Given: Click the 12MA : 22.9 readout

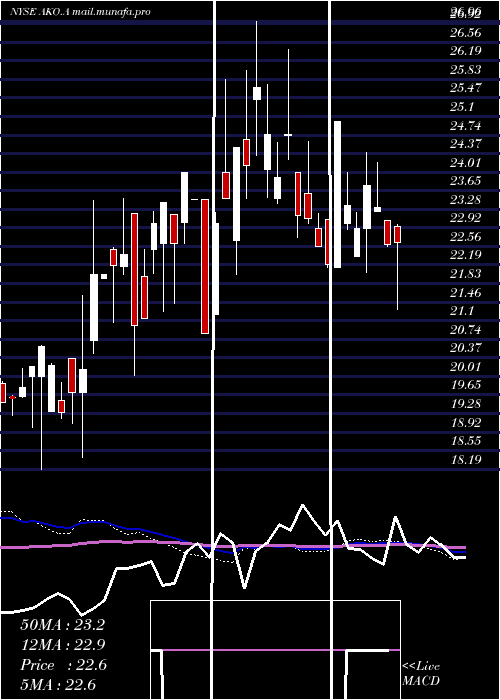Looking at the screenshot, I should pyautogui.click(x=62, y=645).
